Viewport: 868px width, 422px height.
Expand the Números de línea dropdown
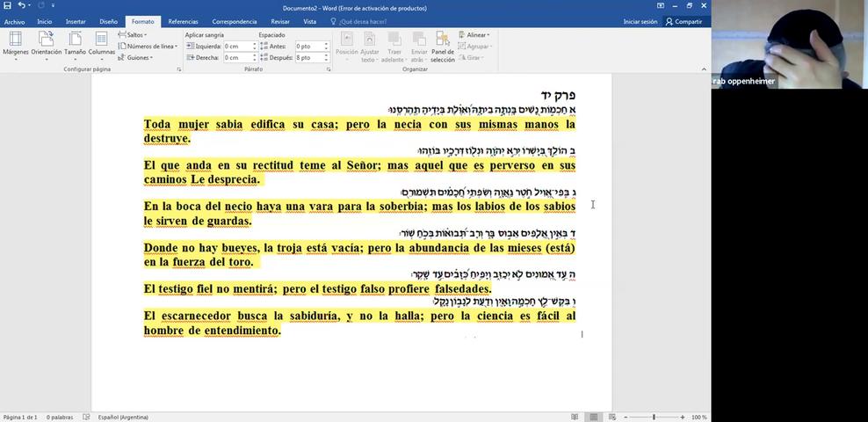pos(148,47)
